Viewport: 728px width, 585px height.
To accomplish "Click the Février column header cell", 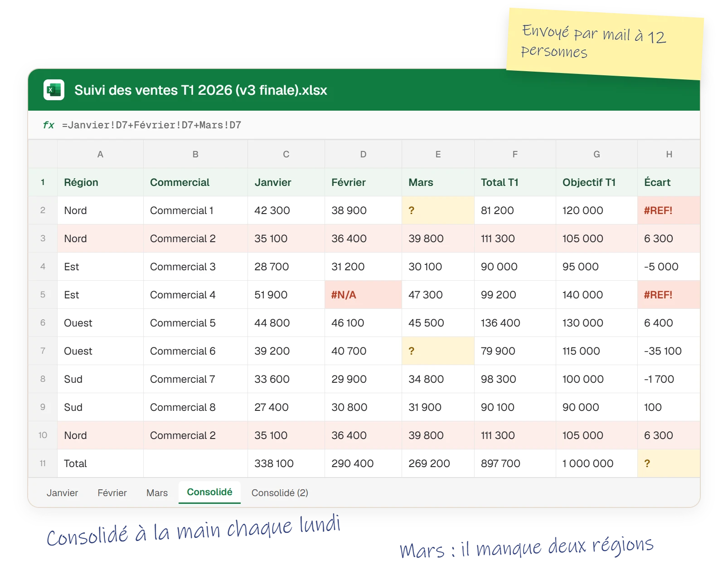I will (363, 182).
